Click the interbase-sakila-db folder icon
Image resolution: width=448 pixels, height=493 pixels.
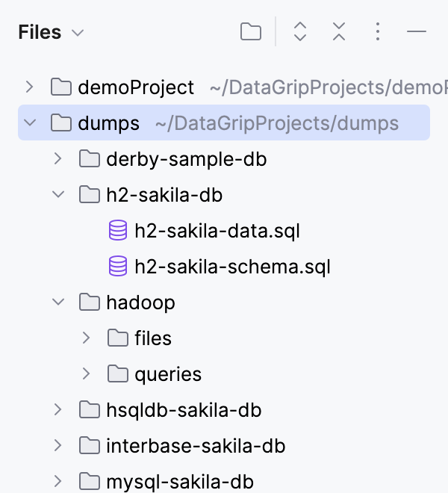click(90, 445)
